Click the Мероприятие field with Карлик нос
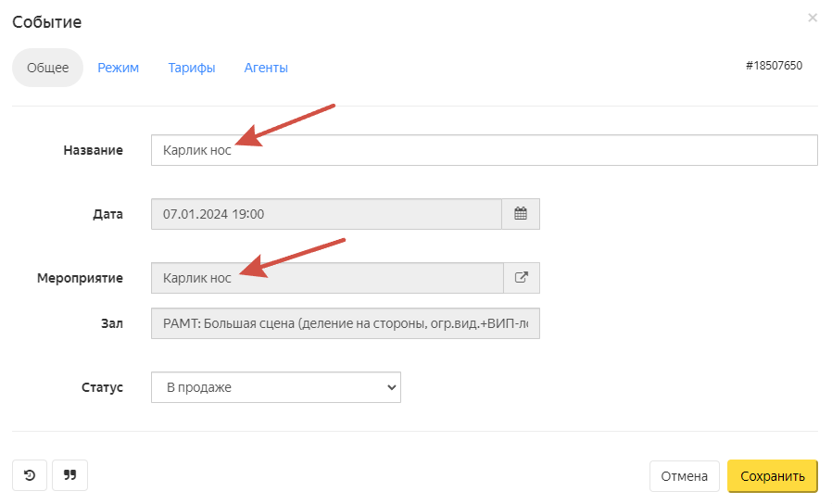This screenshot has height=504, width=832. click(x=326, y=278)
